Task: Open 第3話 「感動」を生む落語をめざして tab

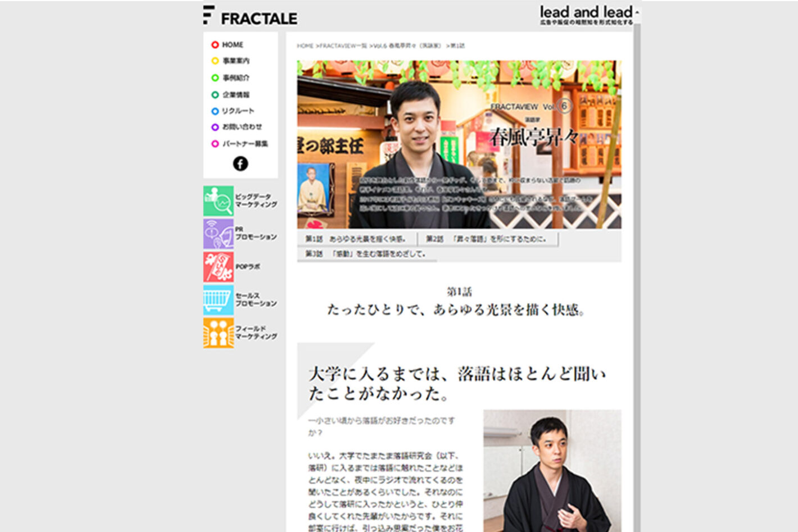Action: 365,254
